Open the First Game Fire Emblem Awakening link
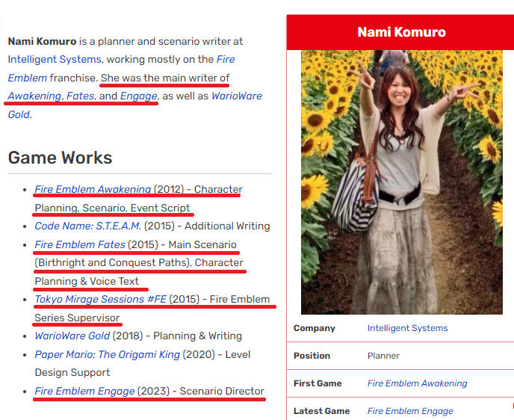This screenshot has height=420, width=514. (418, 383)
